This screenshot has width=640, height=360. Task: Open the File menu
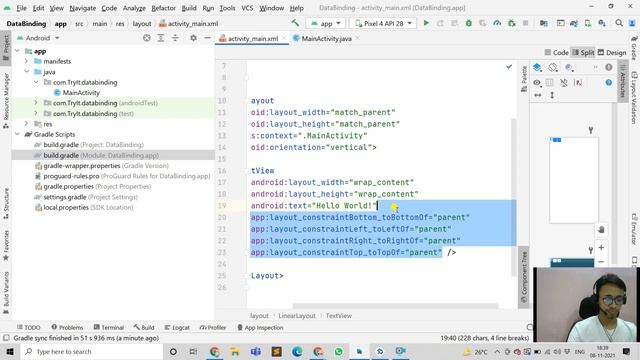(21, 8)
